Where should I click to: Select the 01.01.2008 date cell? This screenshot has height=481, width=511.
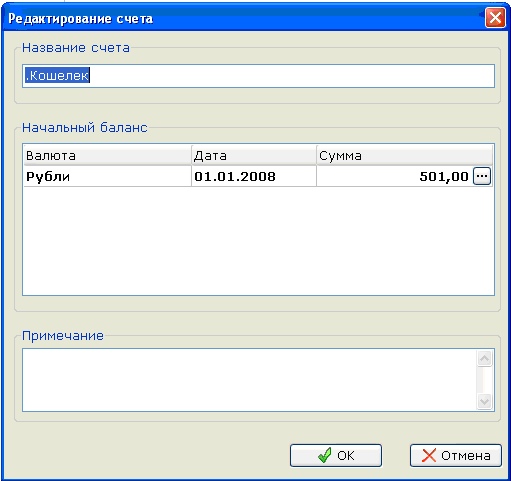pos(254,176)
